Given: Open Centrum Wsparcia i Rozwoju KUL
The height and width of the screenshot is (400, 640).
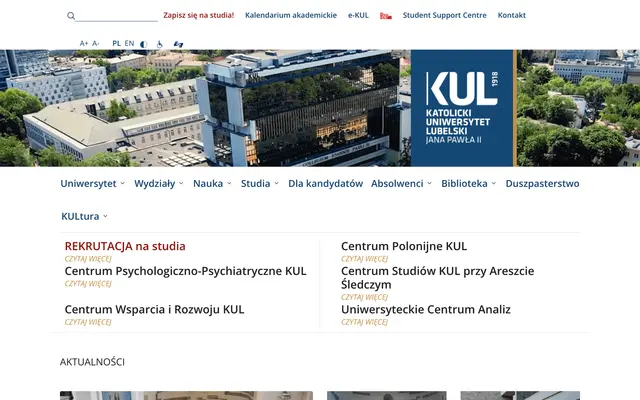Looking at the screenshot, I should click(154, 309).
